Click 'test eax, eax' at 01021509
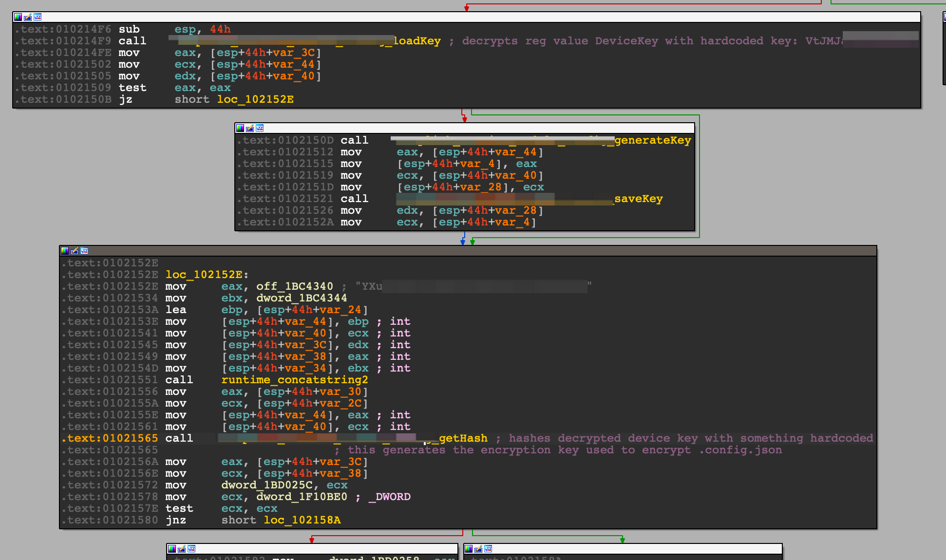946x560 pixels. (x=175, y=88)
